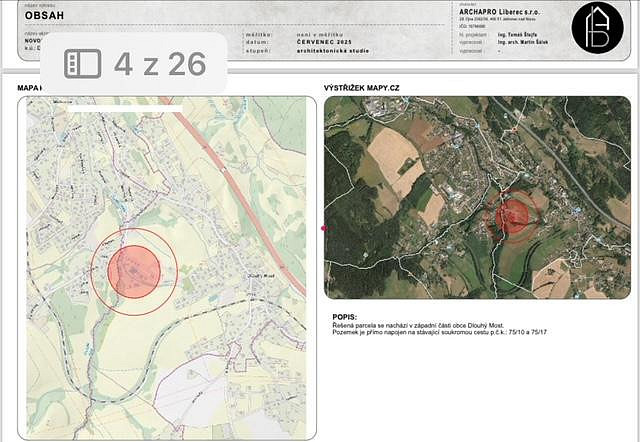Click the red circle marker on aerial photo
640x442 pixels.
point(513,217)
